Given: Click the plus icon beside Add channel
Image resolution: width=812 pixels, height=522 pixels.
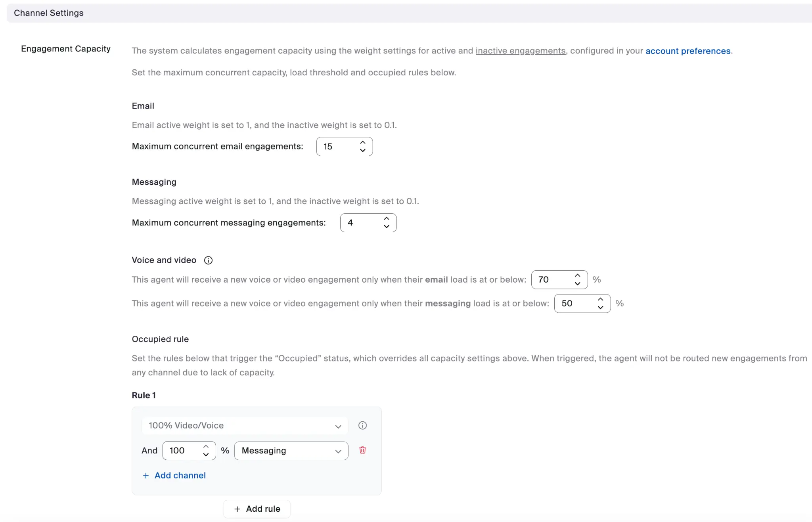Looking at the screenshot, I should 146,476.
